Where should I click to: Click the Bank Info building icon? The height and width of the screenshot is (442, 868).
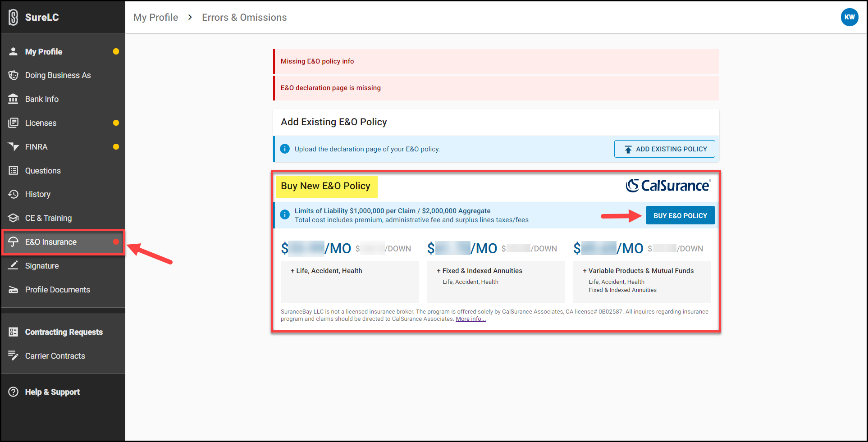14,99
